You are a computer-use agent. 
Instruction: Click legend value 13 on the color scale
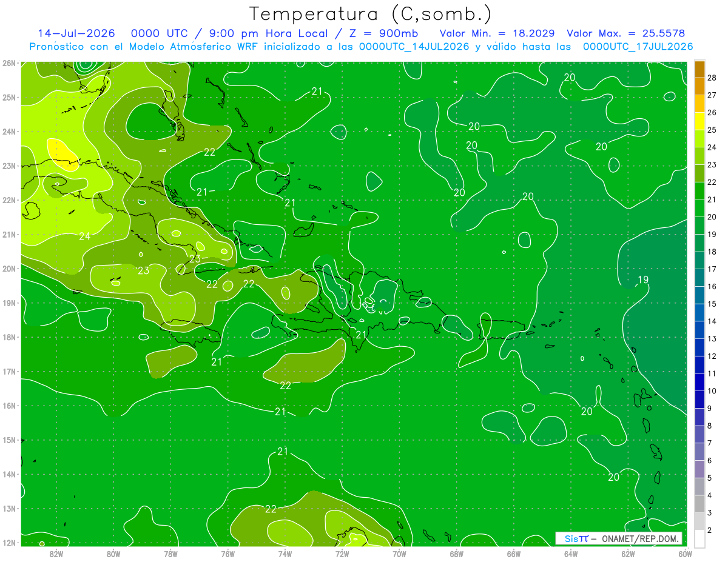[712, 339]
